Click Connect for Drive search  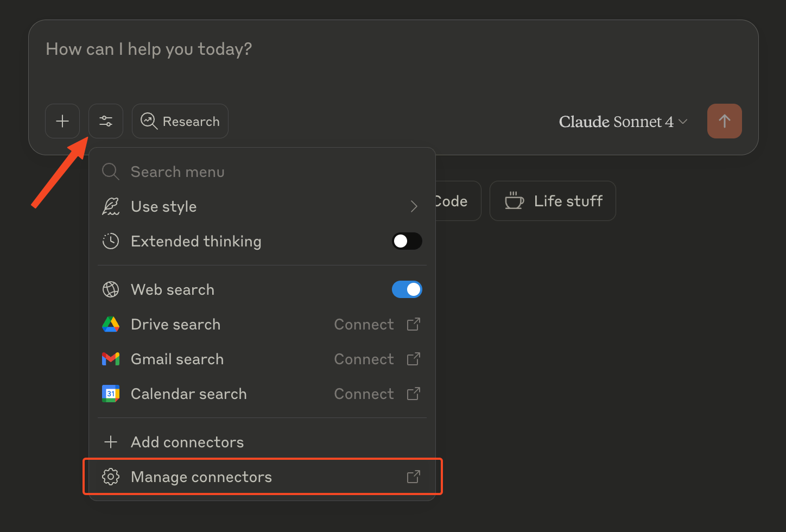[364, 325]
